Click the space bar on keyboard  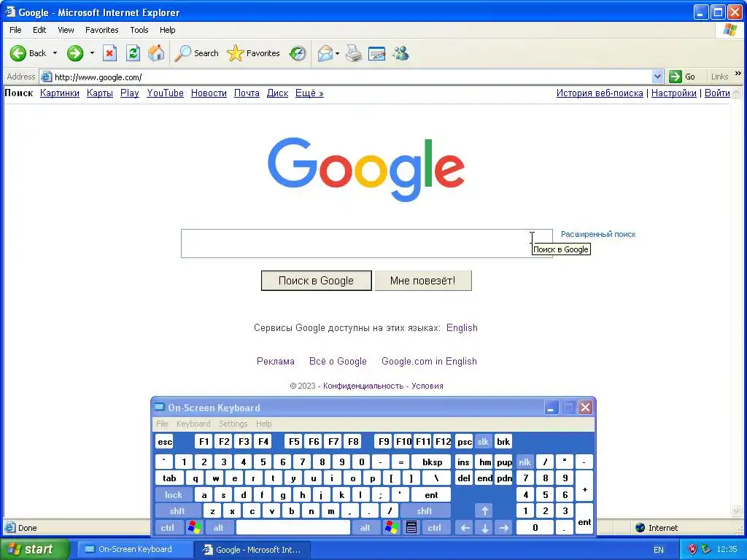tap(293, 528)
